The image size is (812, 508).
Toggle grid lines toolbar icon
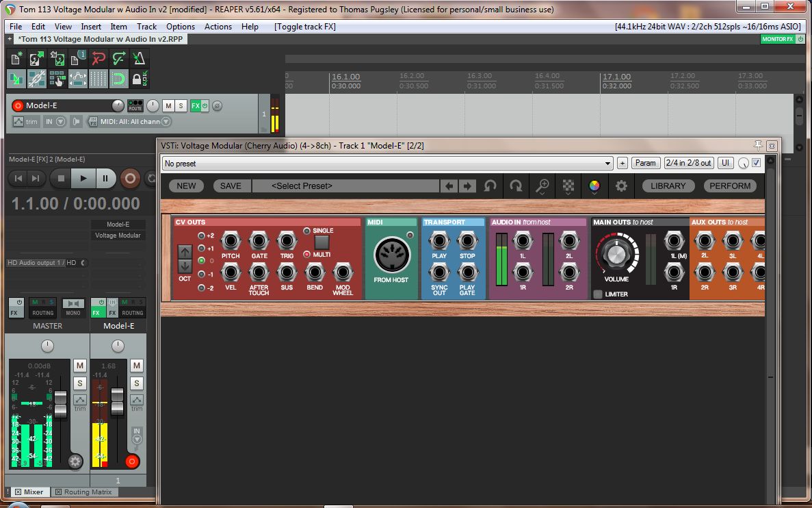point(99,79)
